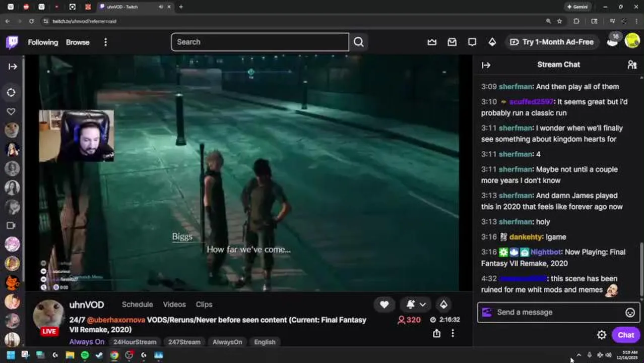Screen dimensions: 644x363
Task: Open the Get Bits diamond icon
Action: coord(492,42)
